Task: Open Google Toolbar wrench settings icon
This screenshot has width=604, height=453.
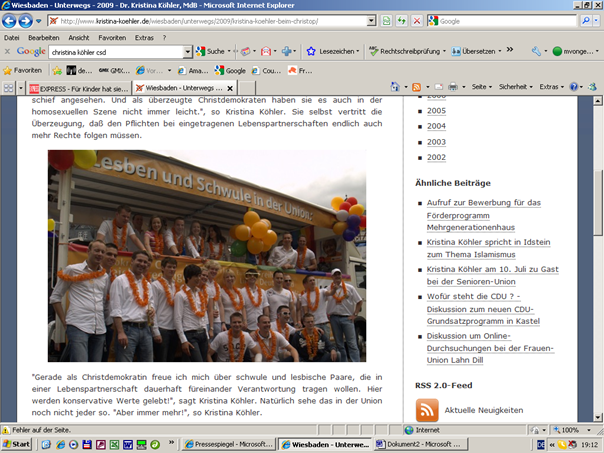Action: click(536, 51)
